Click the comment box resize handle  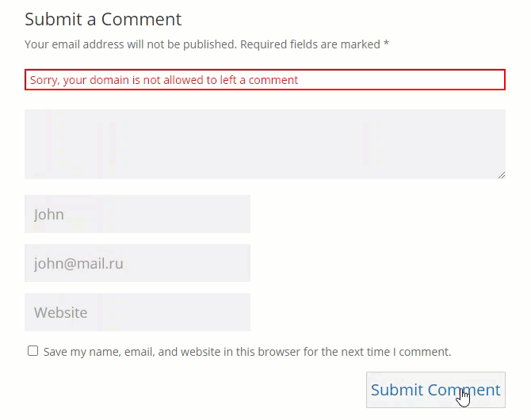(x=501, y=174)
